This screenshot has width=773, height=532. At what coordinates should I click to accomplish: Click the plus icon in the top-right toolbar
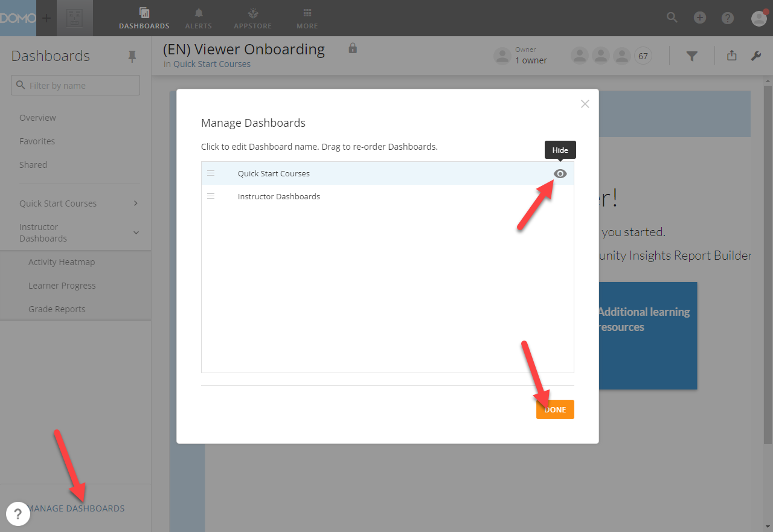tap(699, 18)
